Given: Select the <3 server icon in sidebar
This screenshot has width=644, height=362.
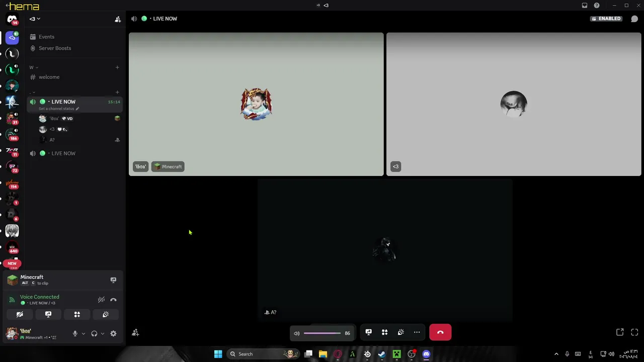Looking at the screenshot, I should coord(12,37).
